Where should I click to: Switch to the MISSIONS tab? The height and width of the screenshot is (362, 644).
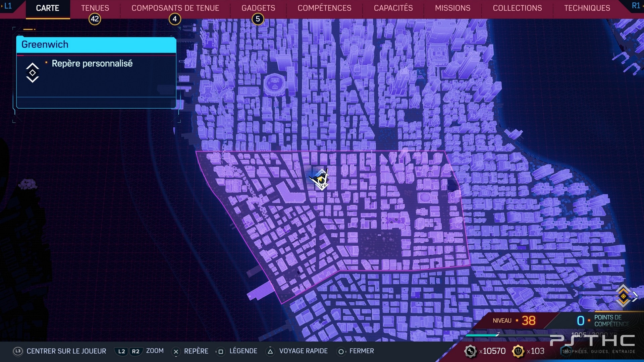[452, 8]
